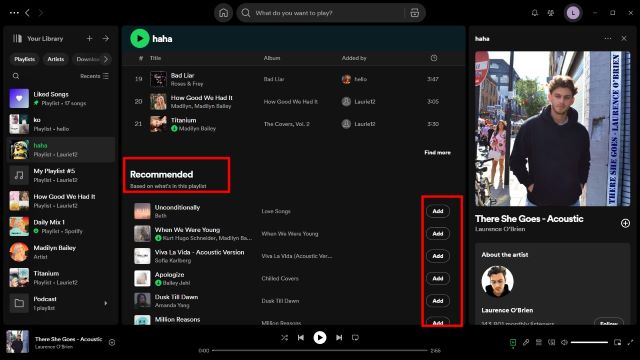Open Madilyn Bailey artist
This screenshot has height=360, width=640.
(61, 252)
